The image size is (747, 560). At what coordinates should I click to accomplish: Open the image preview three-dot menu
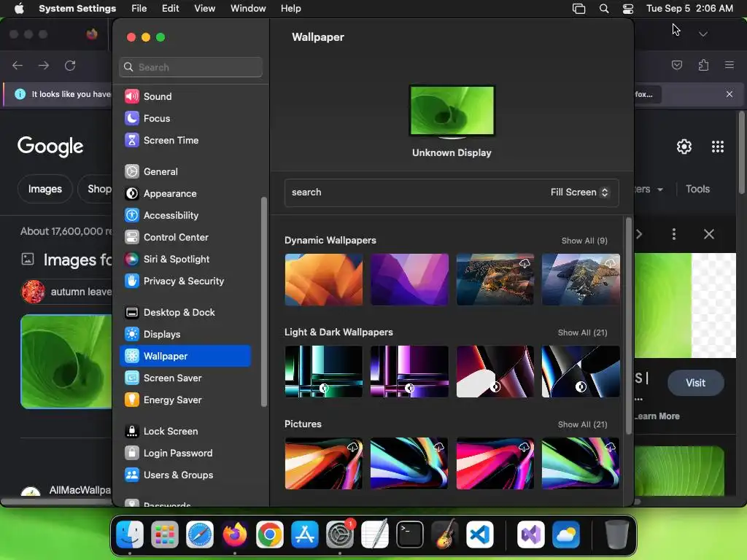[673, 234]
